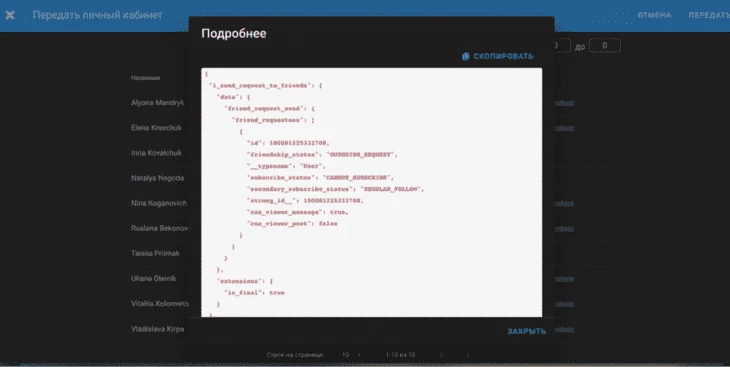Copy the JSON with СКОПИРОВАТЬ button
The height and width of the screenshot is (367, 730).
tap(498, 56)
